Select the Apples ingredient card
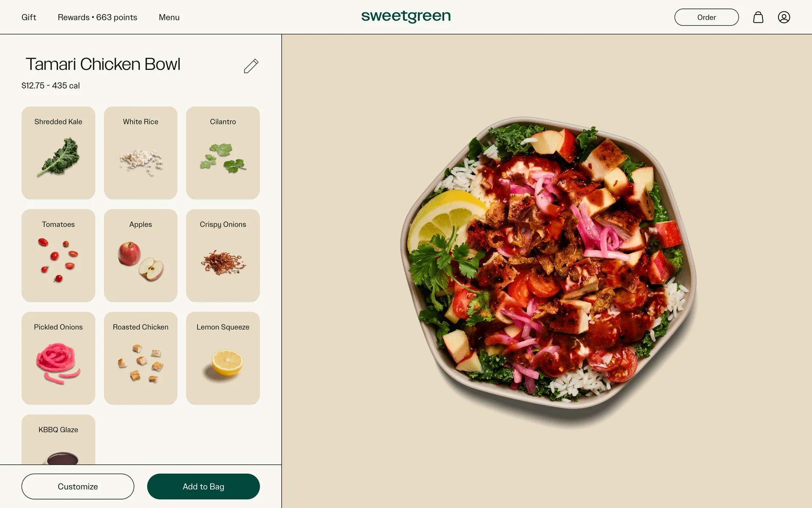 [140, 255]
